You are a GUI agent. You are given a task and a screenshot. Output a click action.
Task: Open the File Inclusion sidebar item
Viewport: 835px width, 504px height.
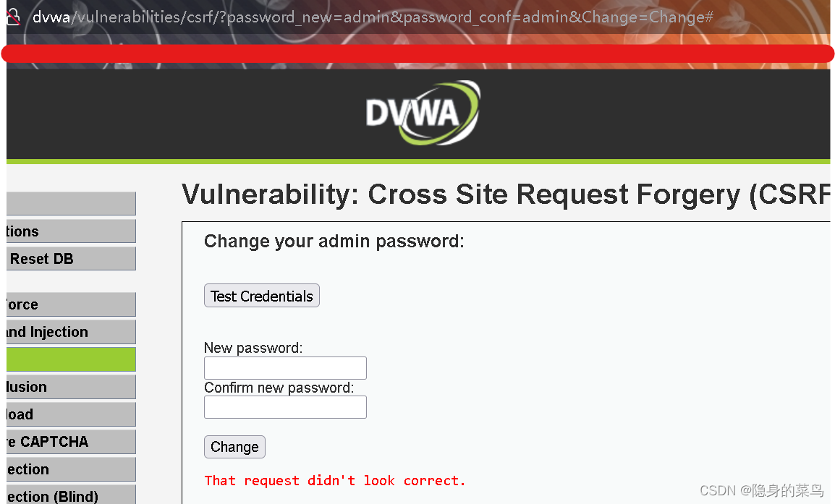pos(71,387)
